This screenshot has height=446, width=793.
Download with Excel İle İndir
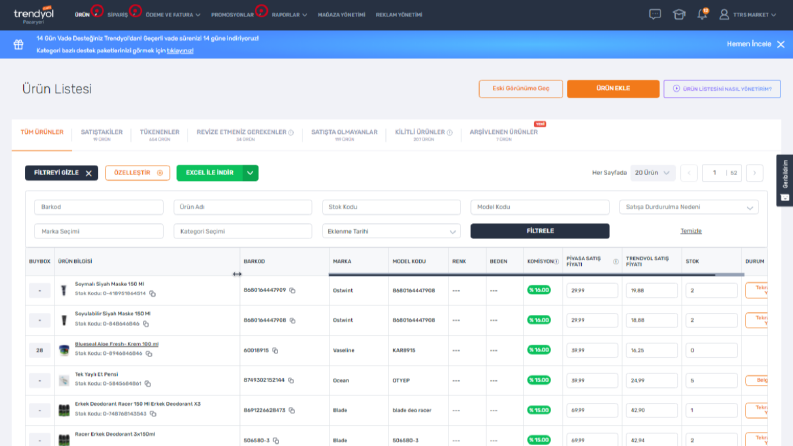tap(210, 173)
